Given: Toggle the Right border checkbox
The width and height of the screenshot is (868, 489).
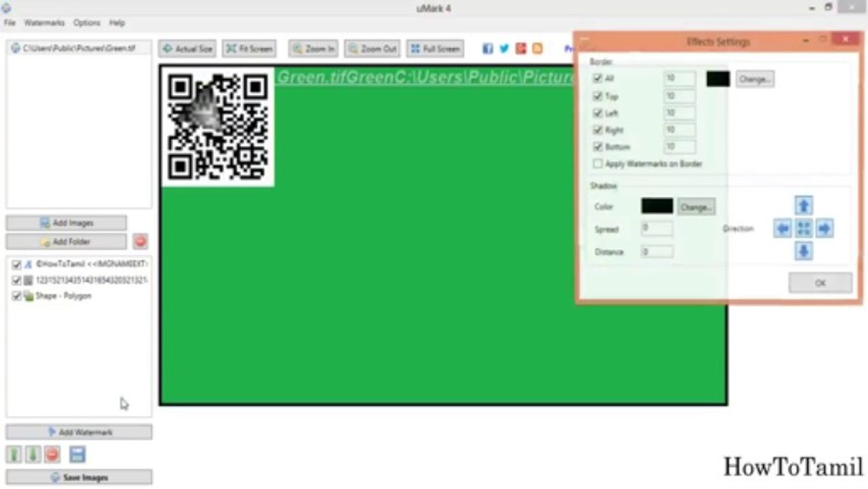Looking at the screenshot, I should [598, 130].
